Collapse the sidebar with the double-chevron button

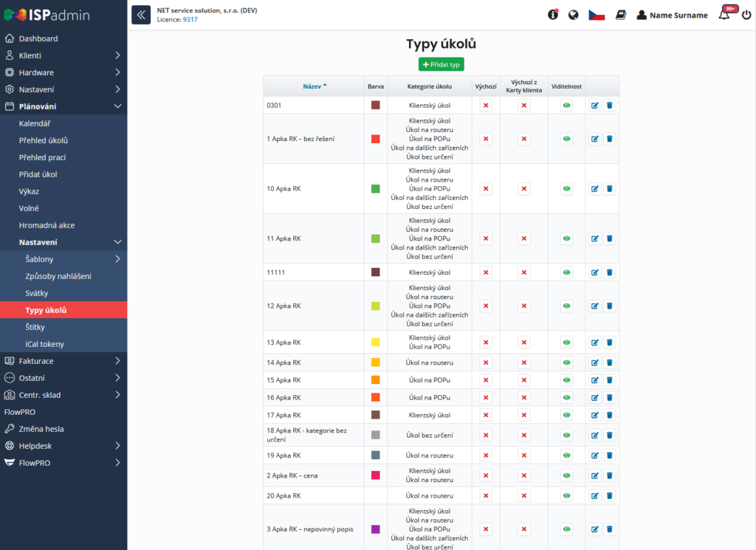pyautogui.click(x=141, y=15)
